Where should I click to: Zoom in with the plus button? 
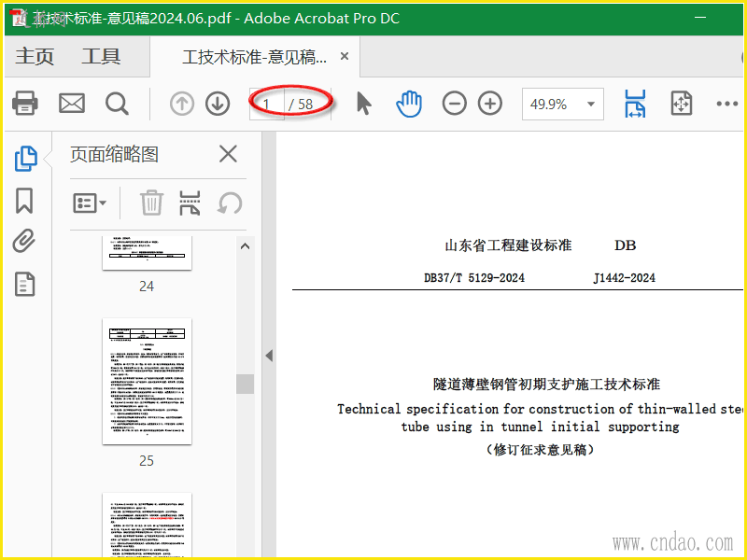(490, 104)
